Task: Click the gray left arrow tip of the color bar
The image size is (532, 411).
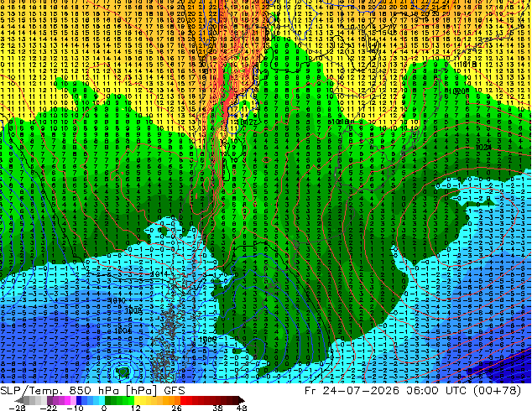Action: click(18, 400)
